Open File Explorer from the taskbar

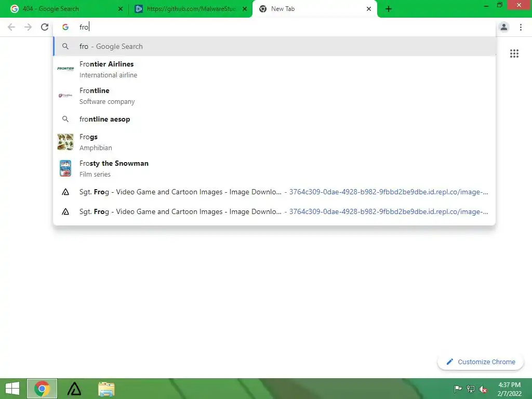point(106,389)
